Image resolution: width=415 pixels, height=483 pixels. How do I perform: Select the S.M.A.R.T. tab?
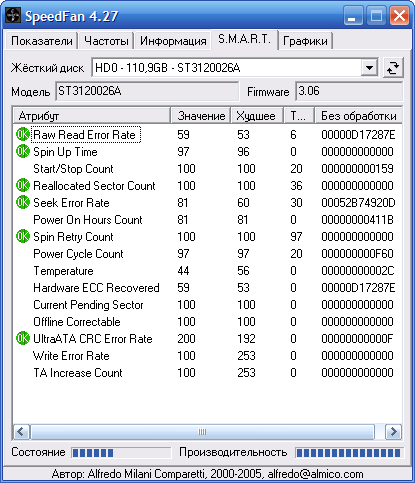tap(244, 39)
